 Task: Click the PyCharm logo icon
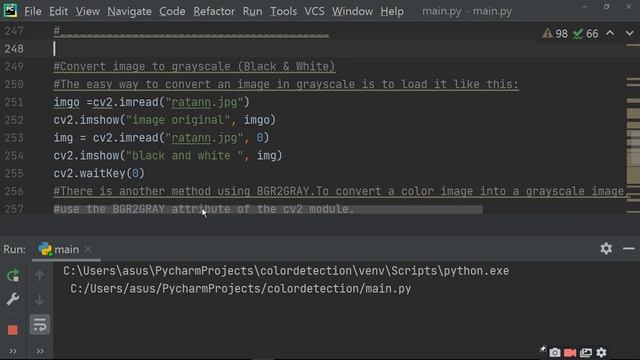[x=10, y=10]
